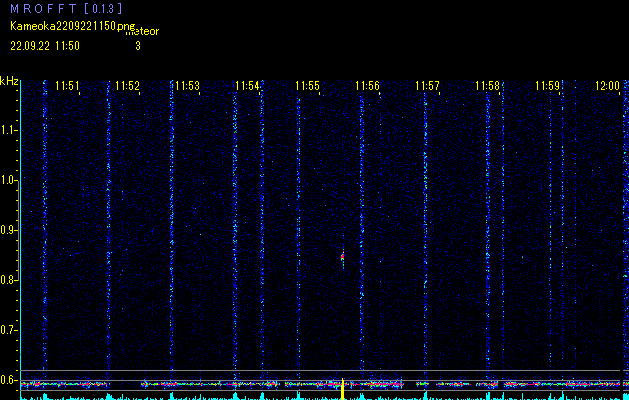Click the 11:53 time axis label
The image size is (629, 400).
[x=187, y=86]
